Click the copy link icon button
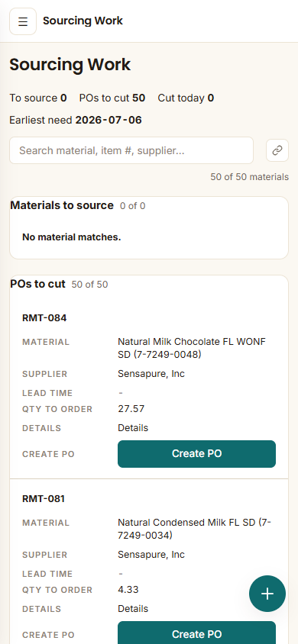The image size is (298, 644). tap(277, 150)
